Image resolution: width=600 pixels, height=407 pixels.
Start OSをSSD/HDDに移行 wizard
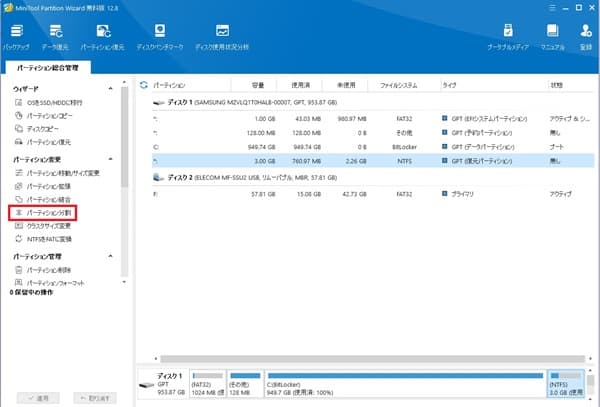49,103
